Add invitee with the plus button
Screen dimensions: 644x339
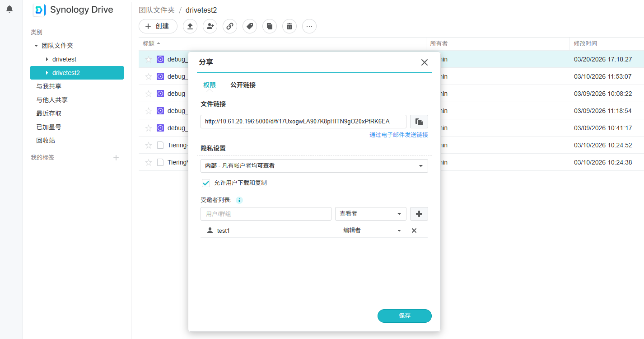(x=419, y=214)
